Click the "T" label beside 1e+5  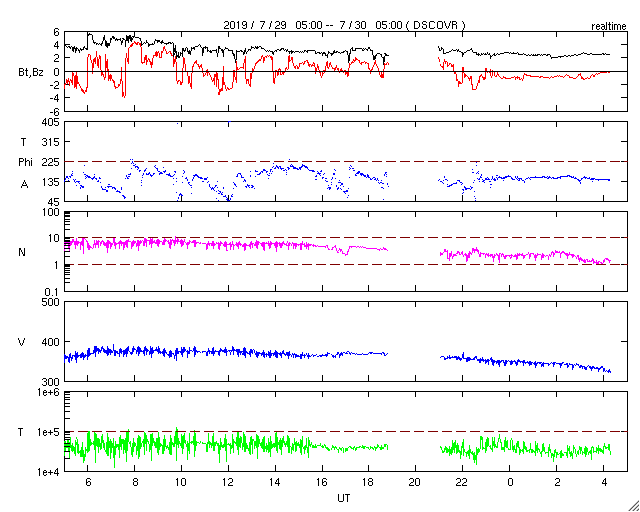click(x=21, y=432)
